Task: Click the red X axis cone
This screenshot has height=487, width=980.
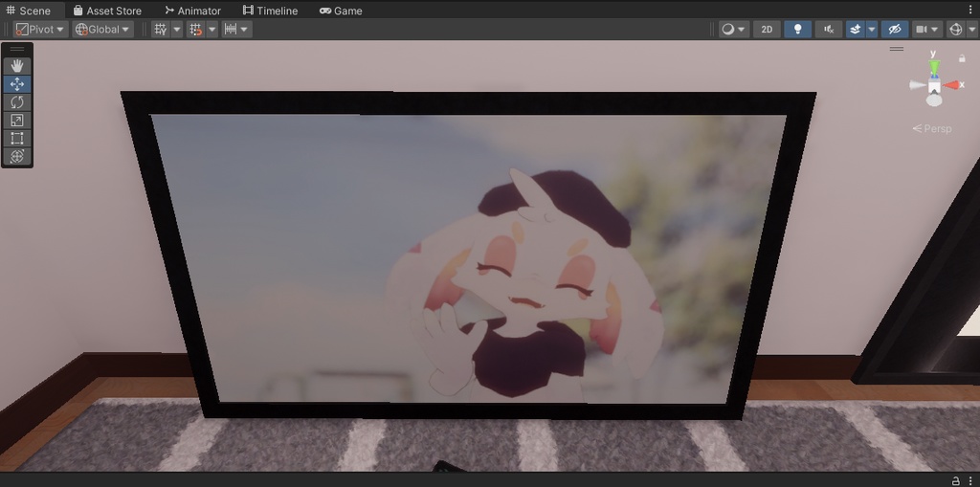Action: click(x=950, y=85)
